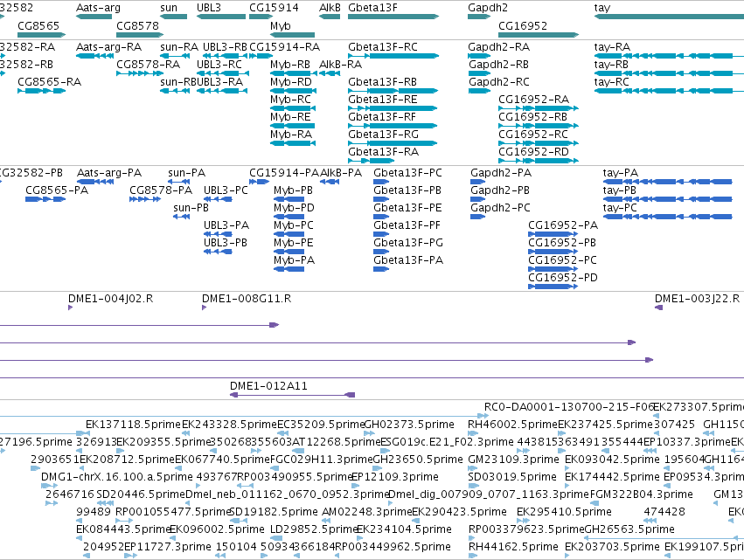Click the CG16952-PD protein
This screenshot has width=744, height=560.
(553, 287)
